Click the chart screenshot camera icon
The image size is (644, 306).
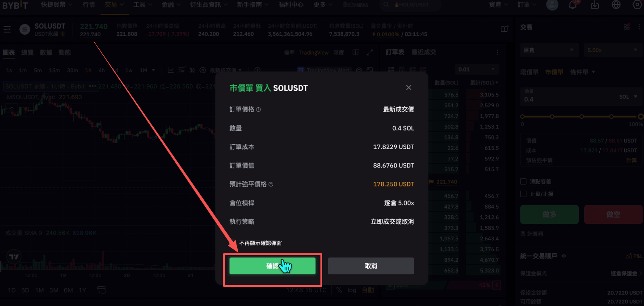coord(359,70)
